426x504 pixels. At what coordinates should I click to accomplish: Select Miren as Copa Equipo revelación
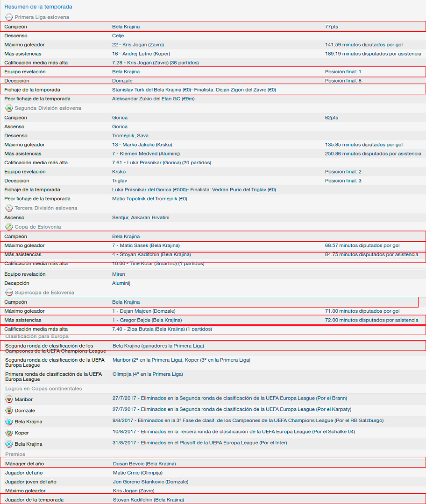click(118, 274)
